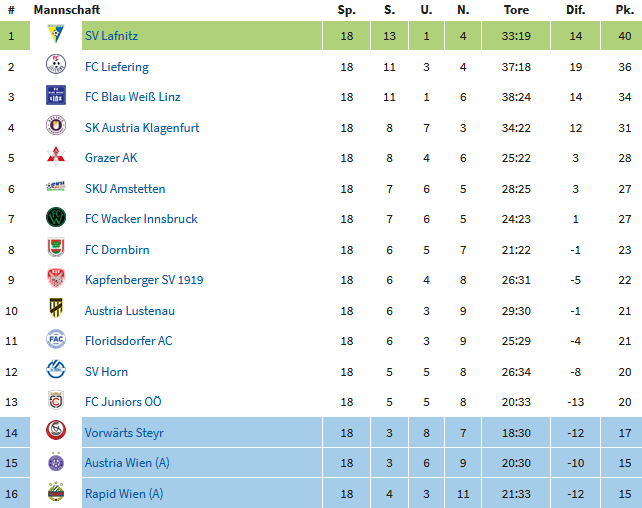Viewport: 642px width, 508px height.
Task: Click the Pk. column header
Action: [624, 10]
